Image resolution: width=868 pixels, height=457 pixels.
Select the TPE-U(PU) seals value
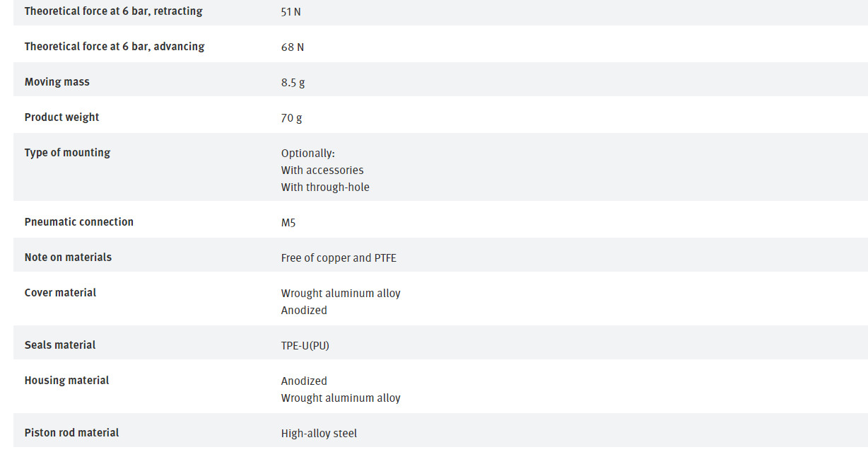click(305, 346)
